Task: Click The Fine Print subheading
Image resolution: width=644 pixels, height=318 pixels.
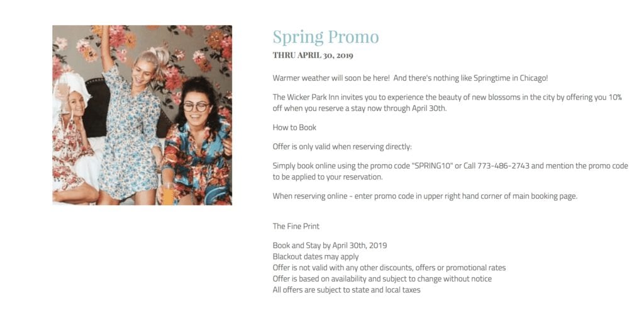Action: pos(296,226)
